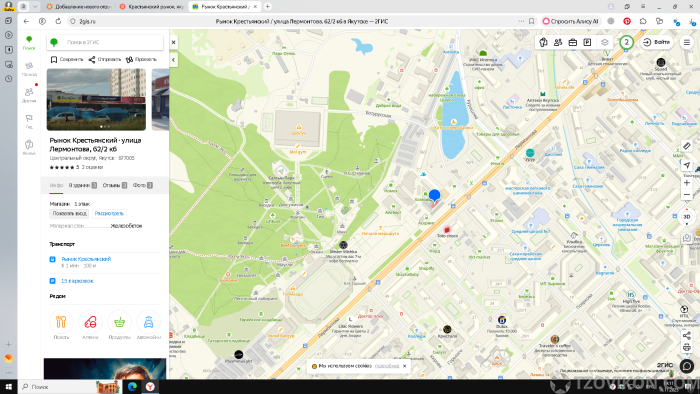This screenshot has width=700, height=394.
Task: Zoom in the map with plus
Action: [687, 183]
